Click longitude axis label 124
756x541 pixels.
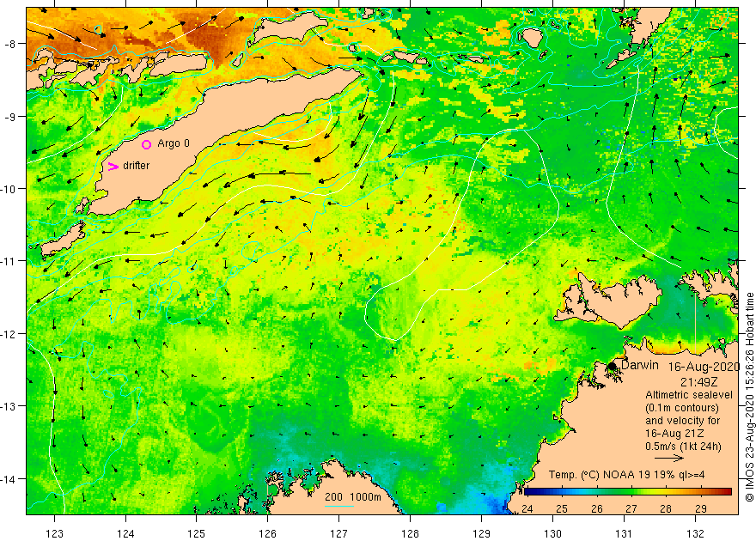click(125, 533)
